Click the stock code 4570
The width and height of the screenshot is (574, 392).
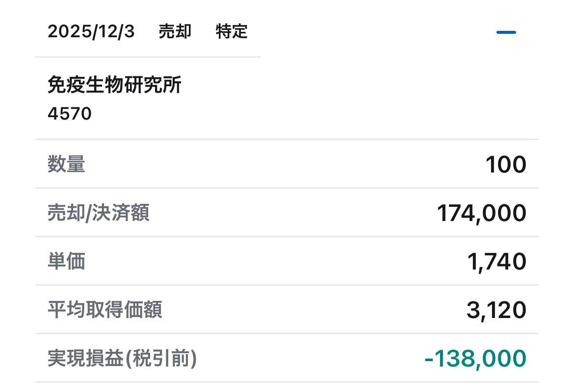coord(70,114)
